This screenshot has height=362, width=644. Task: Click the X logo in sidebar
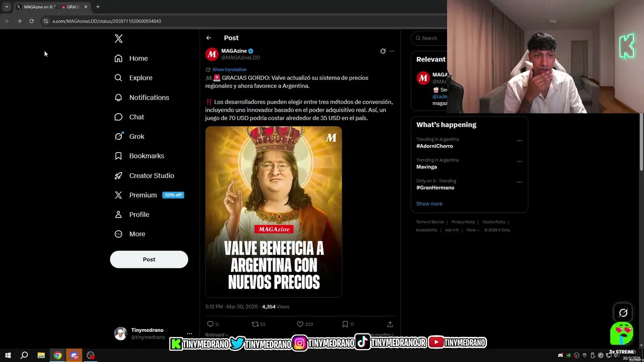118,38
